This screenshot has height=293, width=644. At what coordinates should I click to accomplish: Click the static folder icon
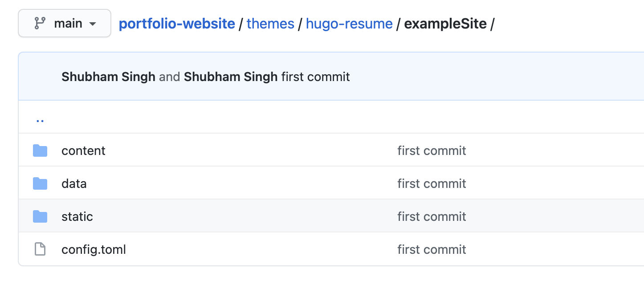tap(40, 216)
